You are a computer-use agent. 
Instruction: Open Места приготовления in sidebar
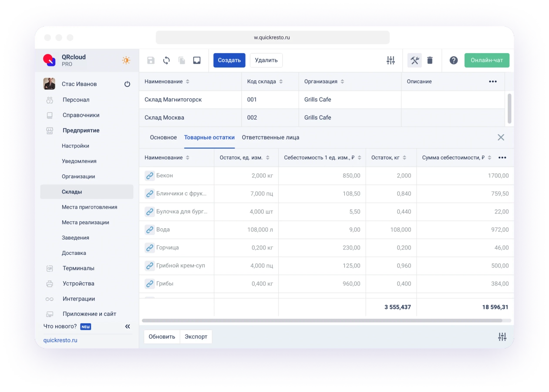(x=89, y=207)
